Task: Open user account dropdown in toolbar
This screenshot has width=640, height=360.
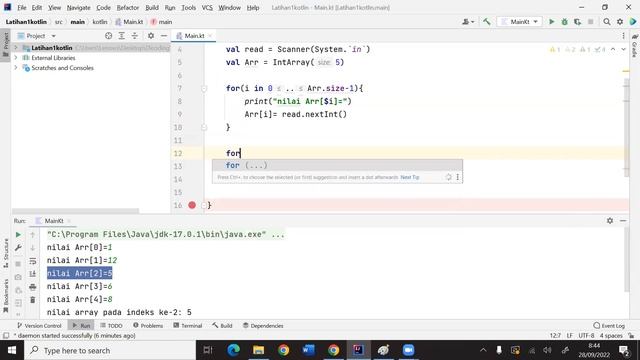Action: (468, 22)
